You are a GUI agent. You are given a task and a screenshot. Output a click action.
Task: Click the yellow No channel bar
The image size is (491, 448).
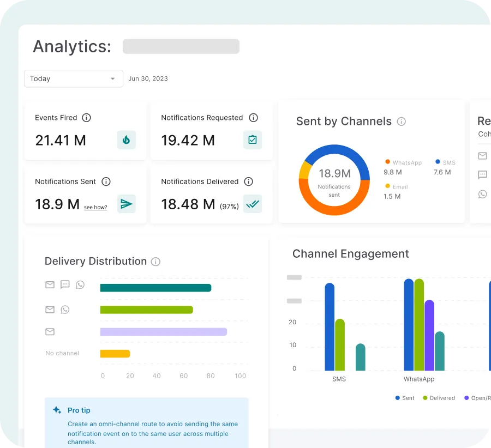[x=115, y=354]
